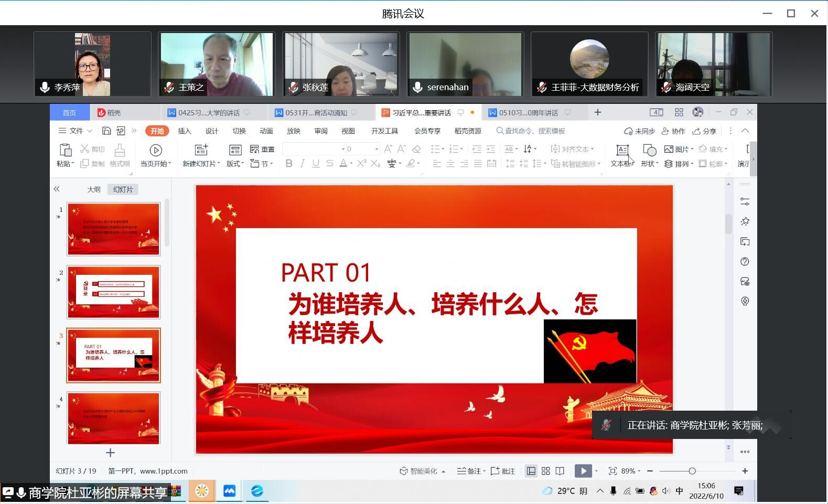This screenshot has width=828, height=504.
Task: Open the Shapes (形状) tool
Action: tap(649, 151)
